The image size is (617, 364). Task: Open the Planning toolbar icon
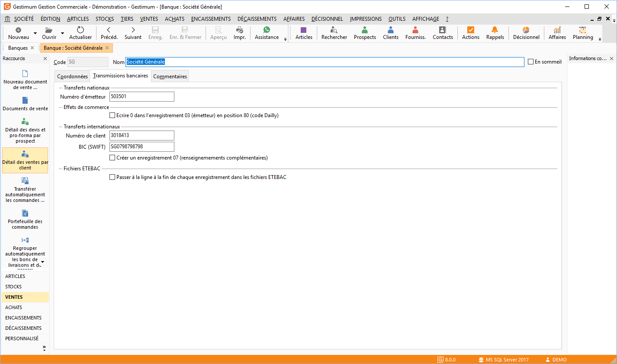click(583, 30)
